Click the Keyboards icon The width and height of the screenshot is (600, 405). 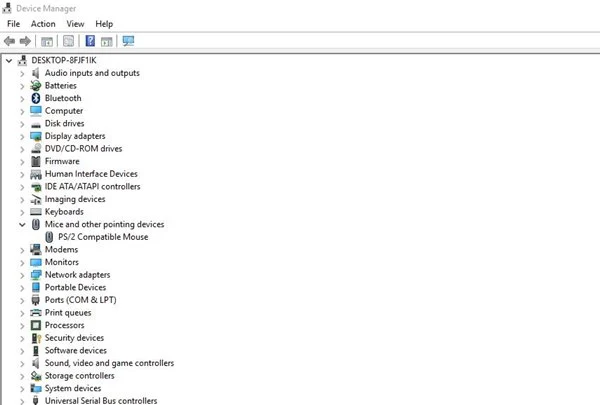(x=36, y=212)
